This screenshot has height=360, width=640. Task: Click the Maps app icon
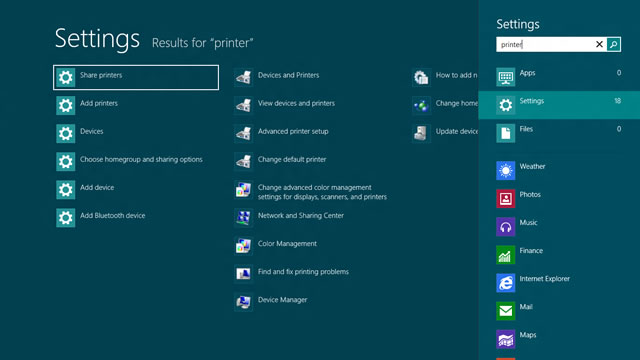505,339
